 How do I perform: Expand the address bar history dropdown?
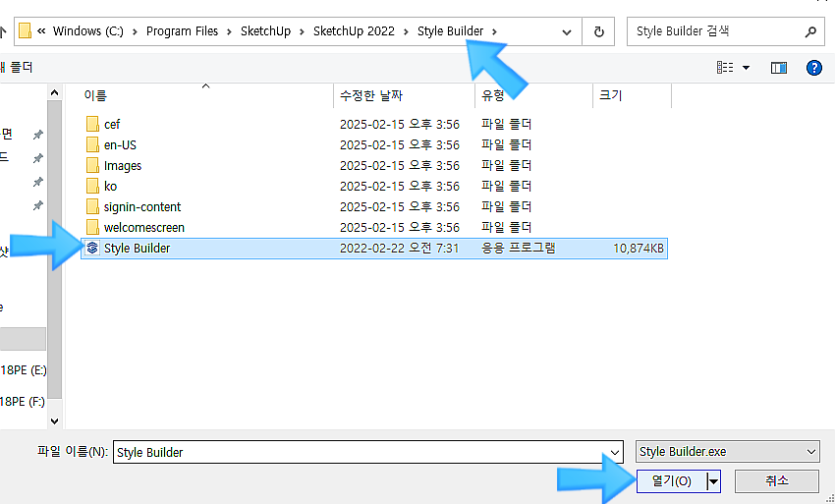[x=567, y=32]
